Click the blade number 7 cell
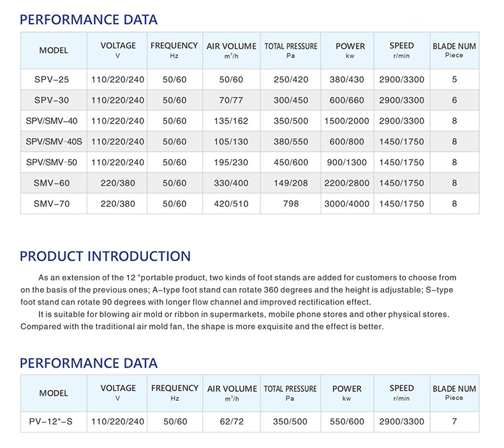Screen dimensions: 504x448 [454, 422]
